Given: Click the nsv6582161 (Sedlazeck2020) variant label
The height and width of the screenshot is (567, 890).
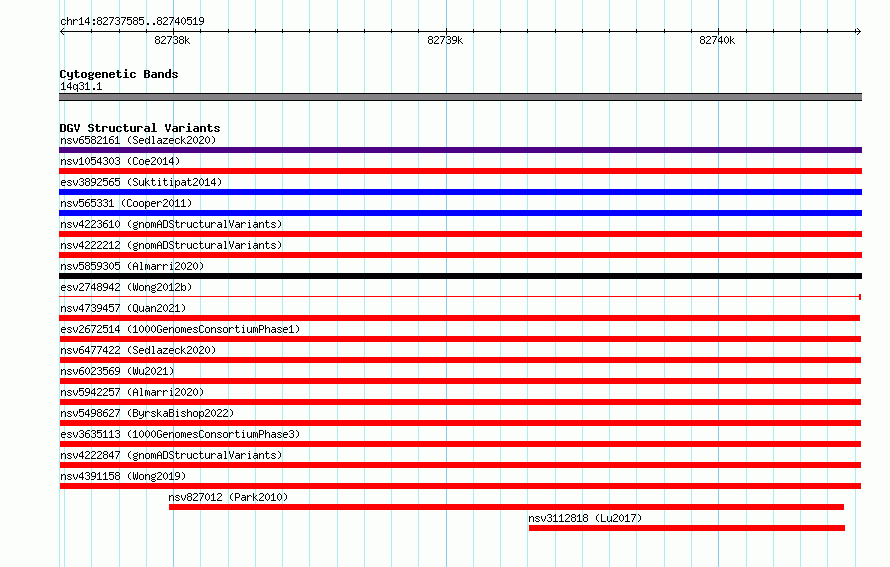Looking at the screenshot, I should pos(138,140).
